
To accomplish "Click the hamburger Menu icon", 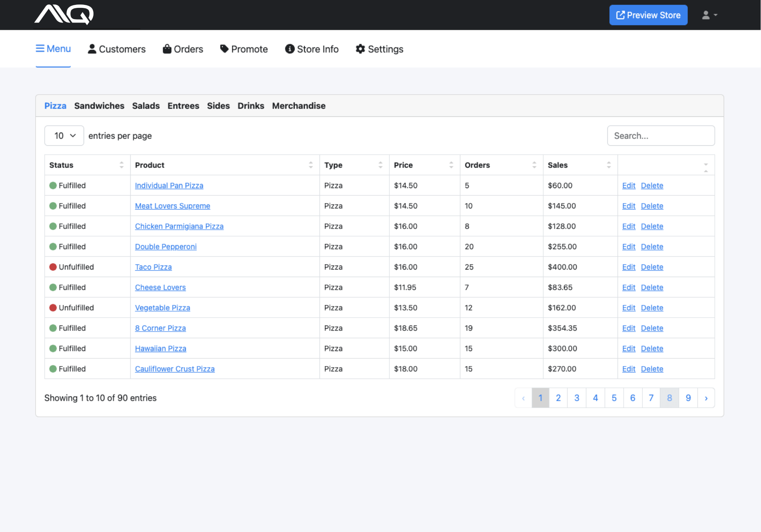I will point(40,48).
